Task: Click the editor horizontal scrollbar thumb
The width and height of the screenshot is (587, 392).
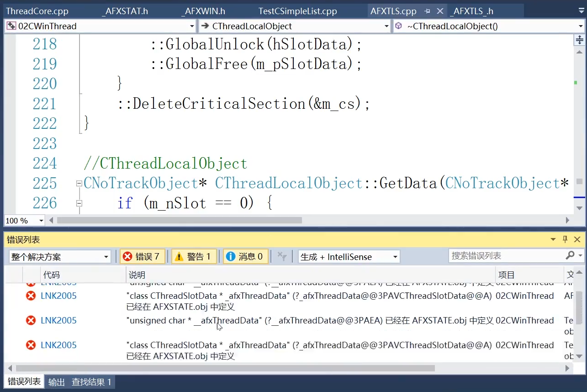Action: [180, 220]
